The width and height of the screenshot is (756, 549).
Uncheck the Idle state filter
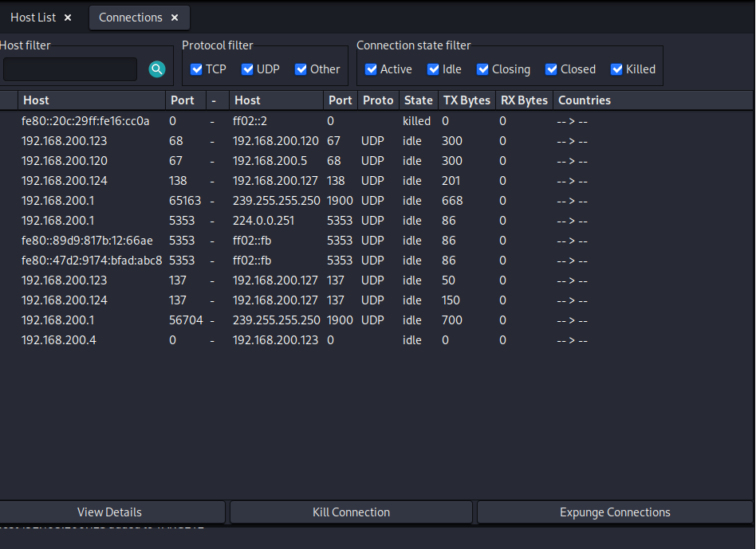point(433,69)
